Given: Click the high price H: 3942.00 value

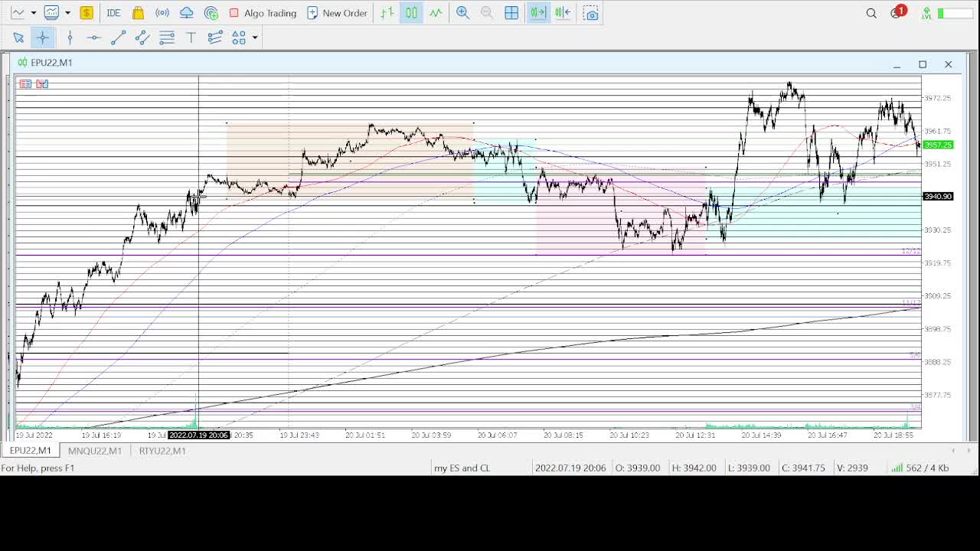Looking at the screenshot, I should coord(694,468).
